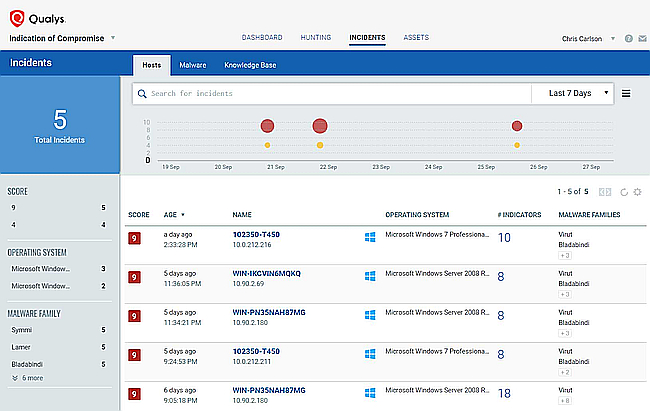Click score 9 badge for 9:05:18 PM incident
This screenshot has width=650, height=411.
point(134,394)
